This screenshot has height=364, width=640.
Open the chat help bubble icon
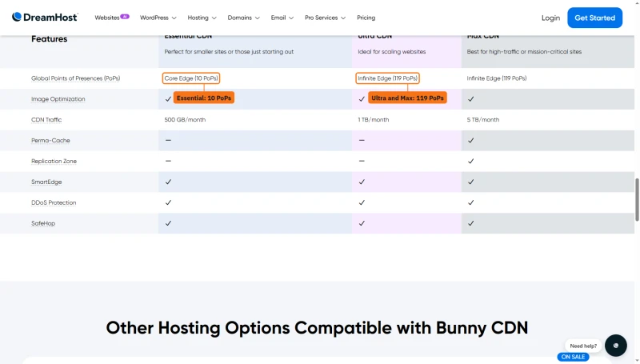615,346
